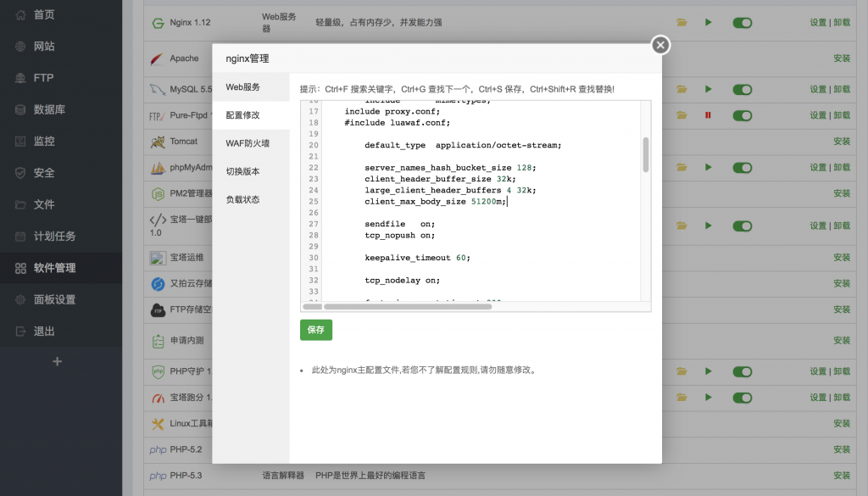Open the folder icon in the Pure-Ftpd row
This screenshot has height=496, width=868.
coord(682,115)
